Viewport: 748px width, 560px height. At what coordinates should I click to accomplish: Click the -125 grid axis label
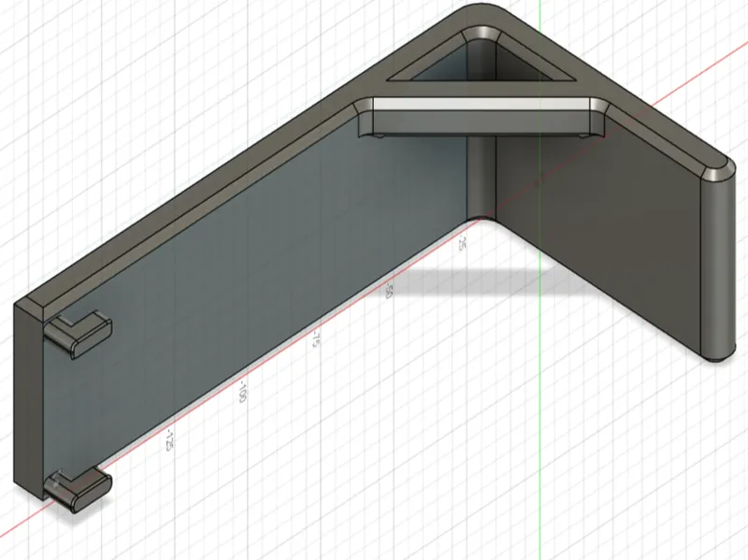(x=168, y=439)
